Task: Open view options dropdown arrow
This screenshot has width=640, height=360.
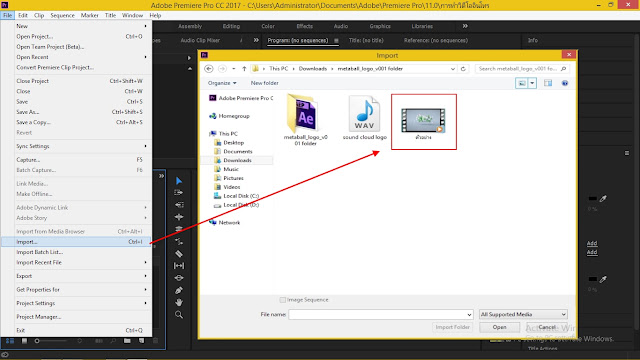Action: (532, 83)
